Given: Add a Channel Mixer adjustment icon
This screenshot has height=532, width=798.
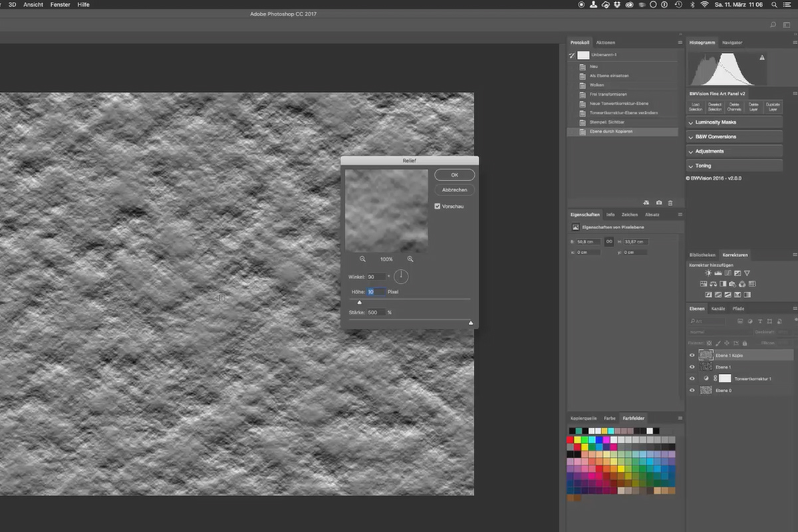Looking at the screenshot, I should [x=742, y=284].
